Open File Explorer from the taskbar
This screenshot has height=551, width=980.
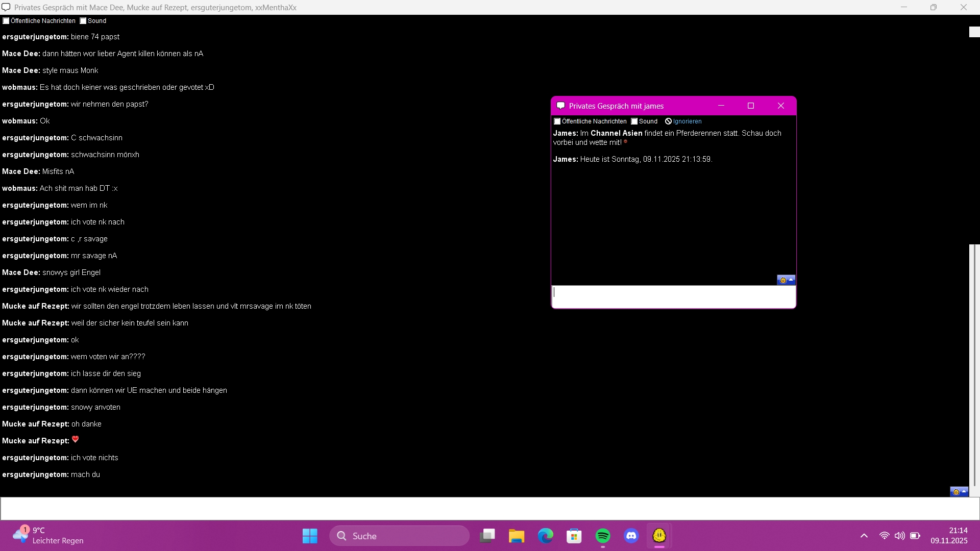tap(517, 536)
